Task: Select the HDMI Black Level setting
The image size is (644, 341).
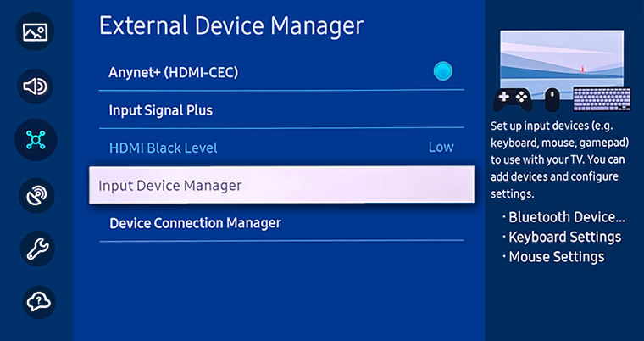Action: pyautogui.click(x=281, y=148)
